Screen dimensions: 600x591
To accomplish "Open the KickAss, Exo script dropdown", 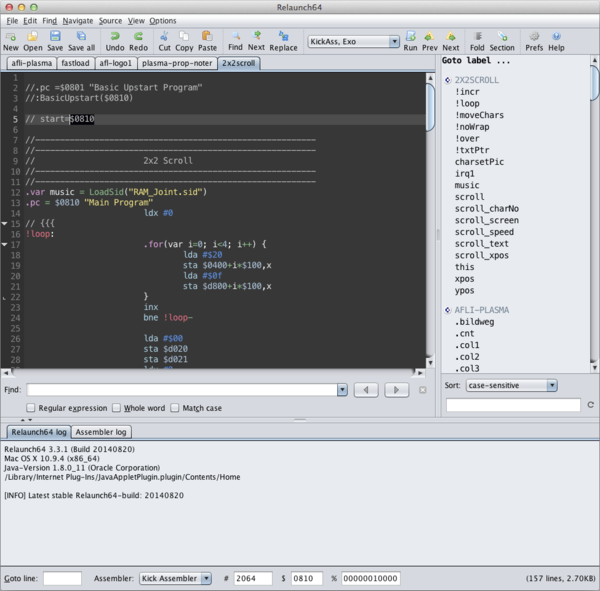I will [x=353, y=42].
